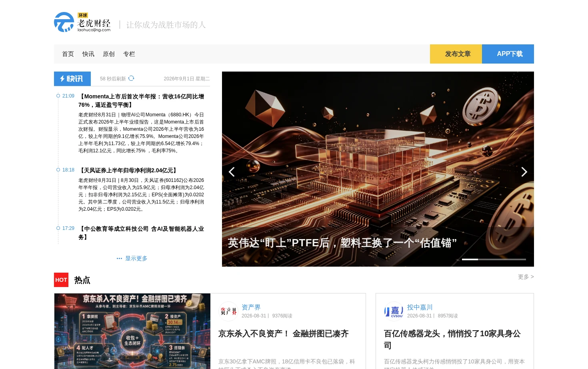Expand the list with 显示更多

pyautogui.click(x=132, y=259)
